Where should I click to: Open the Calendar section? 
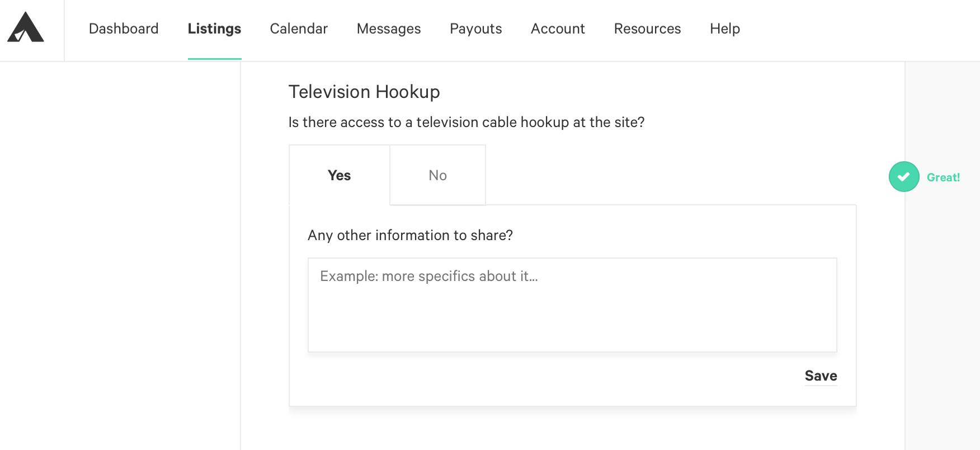tap(299, 29)
